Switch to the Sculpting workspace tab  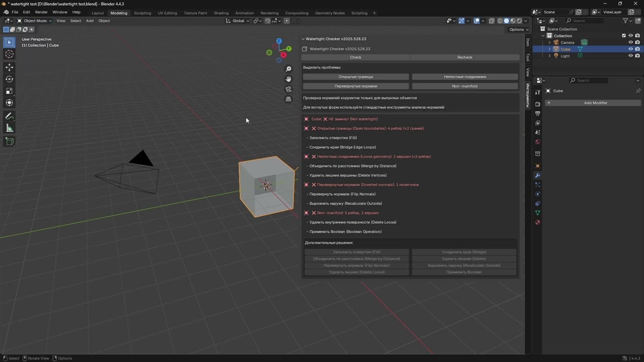click(142, 13)
